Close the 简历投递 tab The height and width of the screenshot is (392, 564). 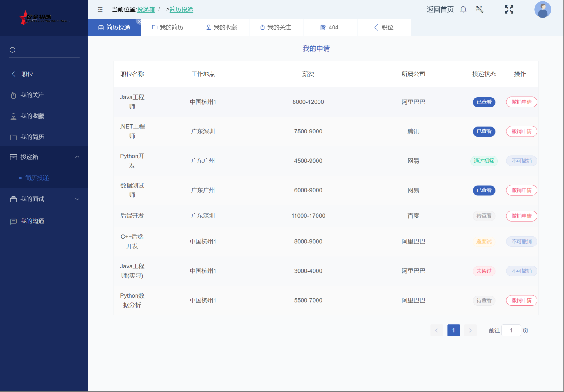tap(139, 22)
